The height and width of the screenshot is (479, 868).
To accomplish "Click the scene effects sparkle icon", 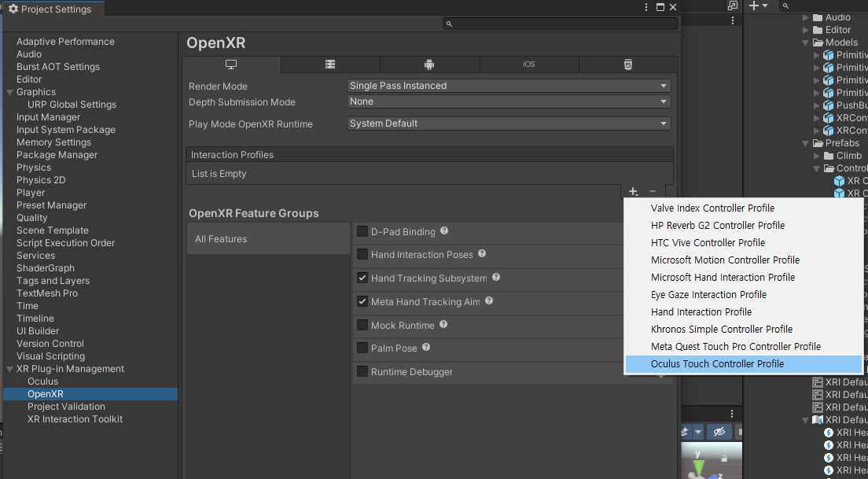I will pyautogui.click(x=685, y=432).
